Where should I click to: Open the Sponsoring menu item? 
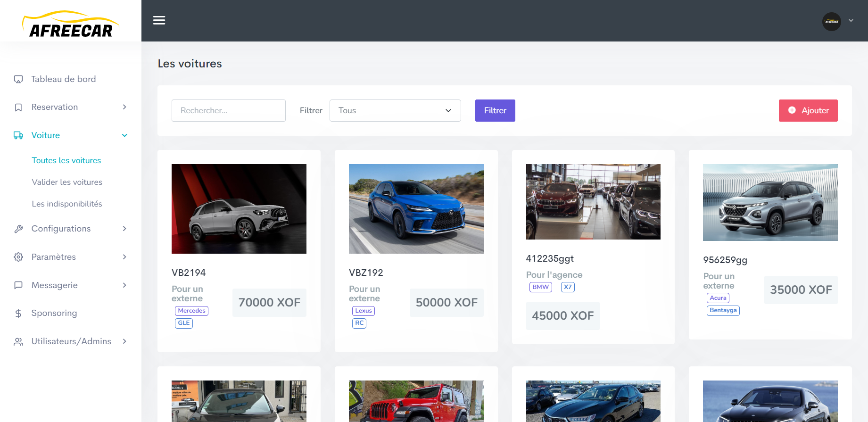point(54,313)
